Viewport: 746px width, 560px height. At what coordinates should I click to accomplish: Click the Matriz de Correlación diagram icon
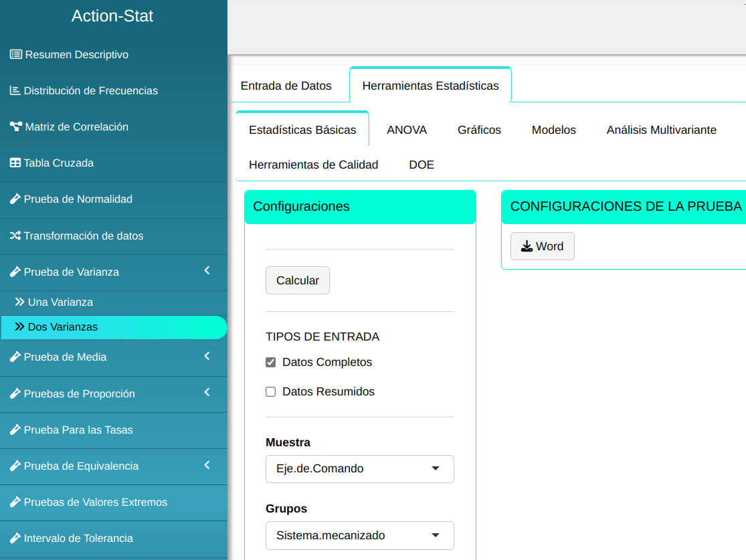[15, 126]
